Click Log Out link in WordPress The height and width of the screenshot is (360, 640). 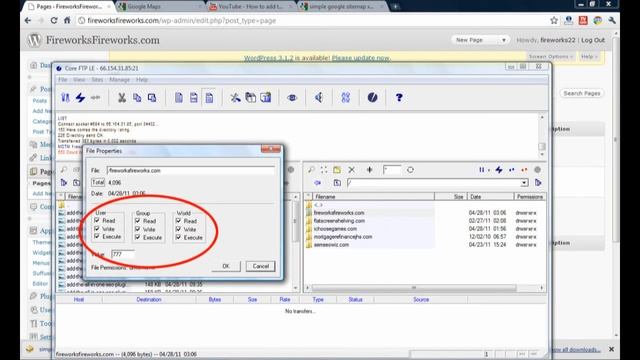[x=593, y=40]
